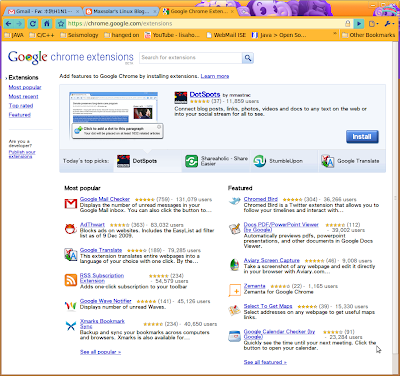Click the Docs PDF/PowerPoint Viewer icon
Screen dimensions: 400x376
click(234, 229)
